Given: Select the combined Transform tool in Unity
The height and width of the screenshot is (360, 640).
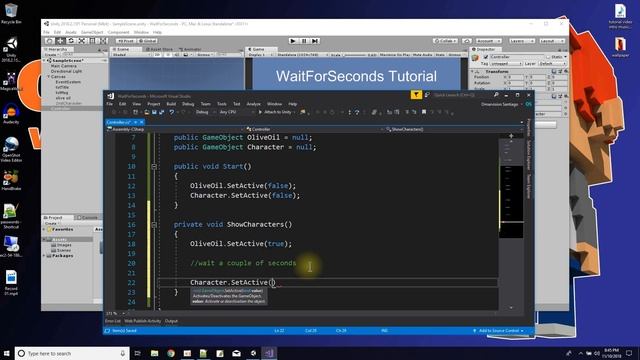Looking at the screenshot, I should click(x=103, y=41).
